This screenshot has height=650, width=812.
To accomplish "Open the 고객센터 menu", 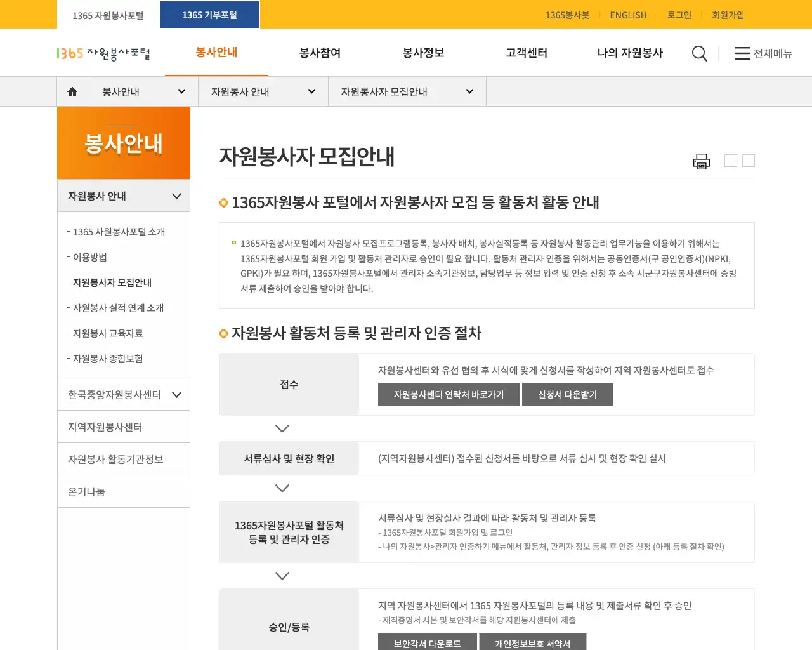I will pyautogui.click(x=526, y=53).
